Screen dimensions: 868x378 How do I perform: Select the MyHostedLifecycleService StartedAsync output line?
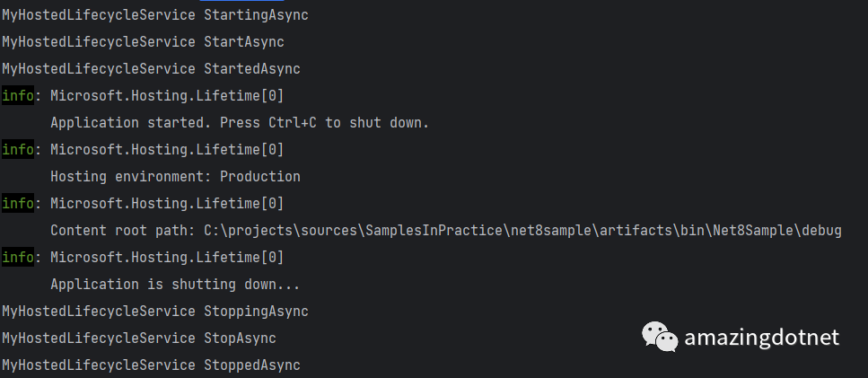[151, 69]
